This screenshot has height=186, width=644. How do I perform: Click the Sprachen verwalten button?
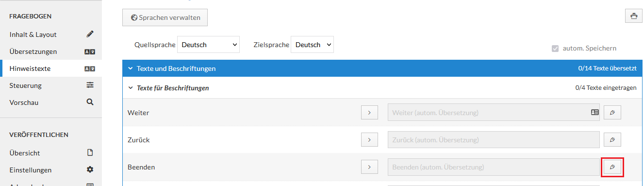click(165, 17)
